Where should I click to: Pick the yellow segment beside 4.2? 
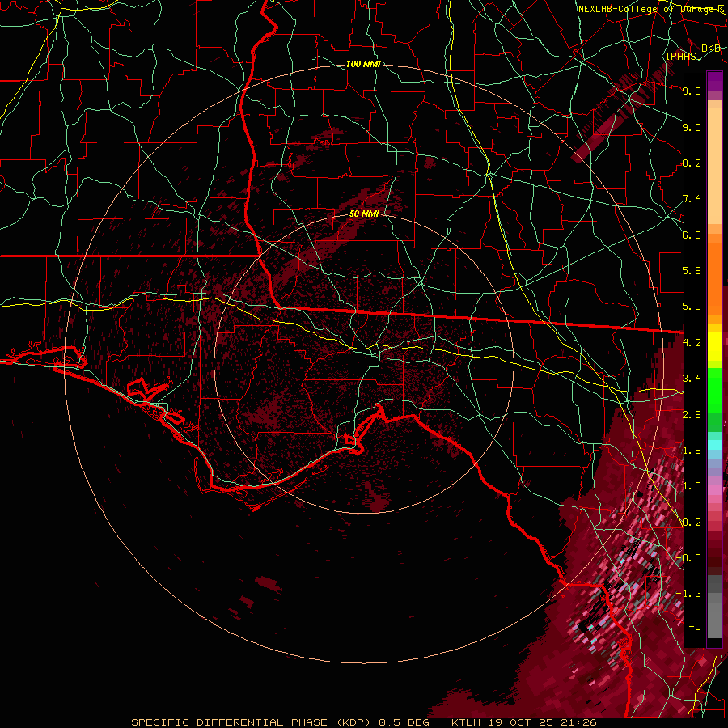click(x=714, y=346)
